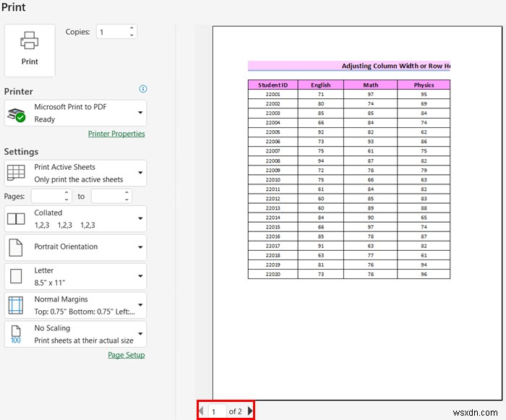Click the 'Print sheets at their actual size' text

pyautogui.click(x=84, y=340)
